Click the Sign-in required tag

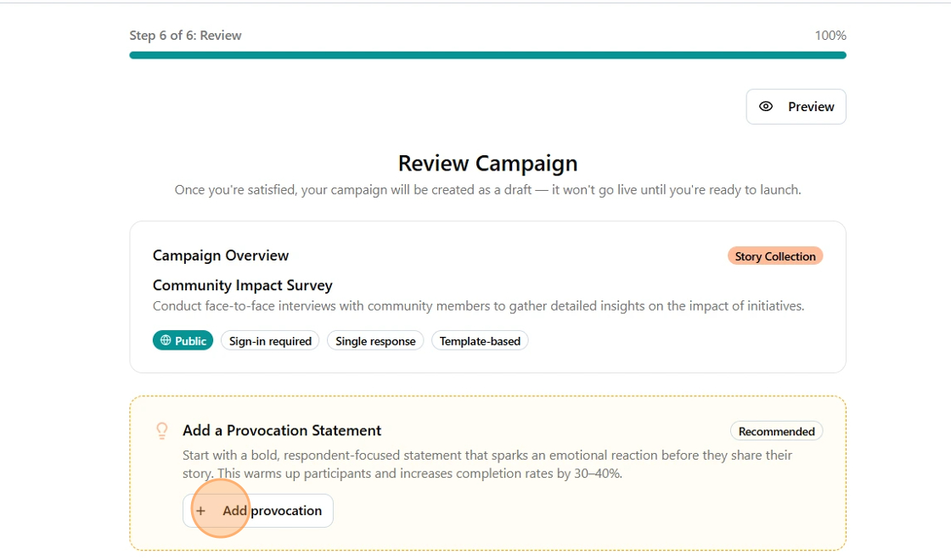(x=270, y=340)
